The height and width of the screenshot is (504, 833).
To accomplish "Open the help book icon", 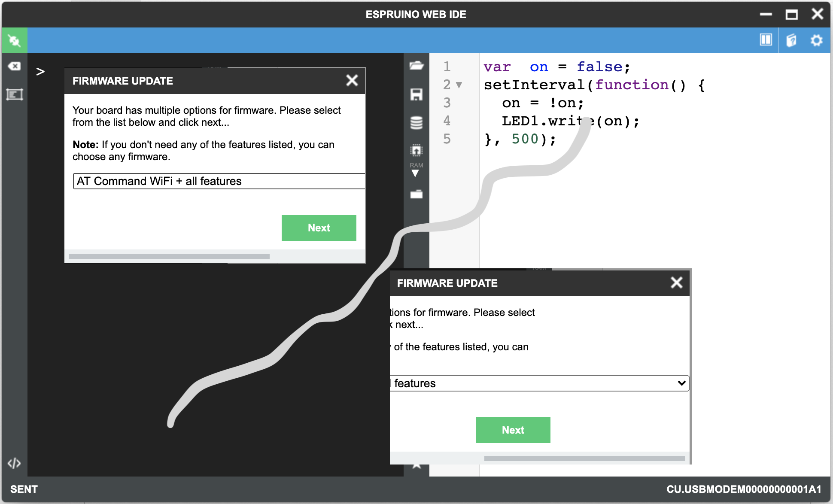I will [791, 40].
